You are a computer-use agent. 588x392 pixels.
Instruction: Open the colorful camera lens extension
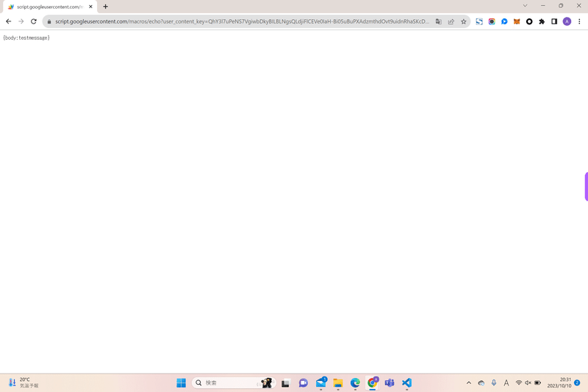(492, 21)
